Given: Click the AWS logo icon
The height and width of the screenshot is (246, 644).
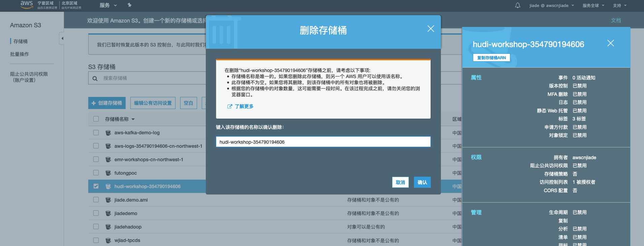Looking at the screenshot, I should (x=27, y=4).
